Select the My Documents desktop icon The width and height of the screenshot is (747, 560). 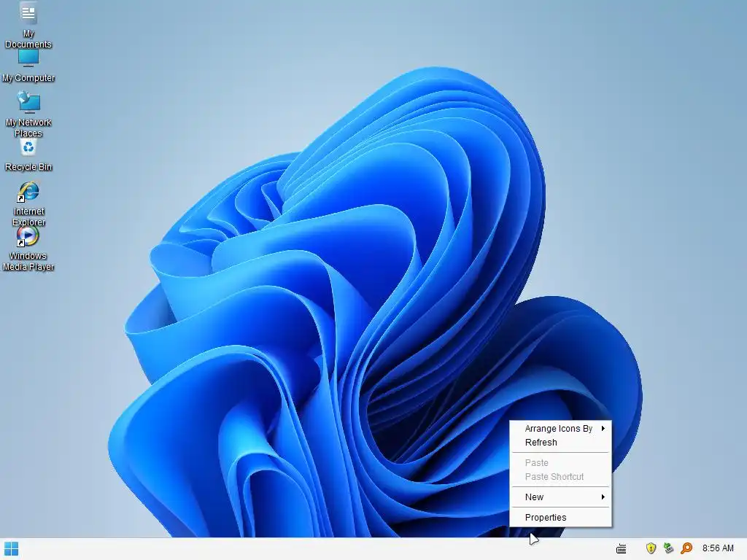[x=28, y=13]
